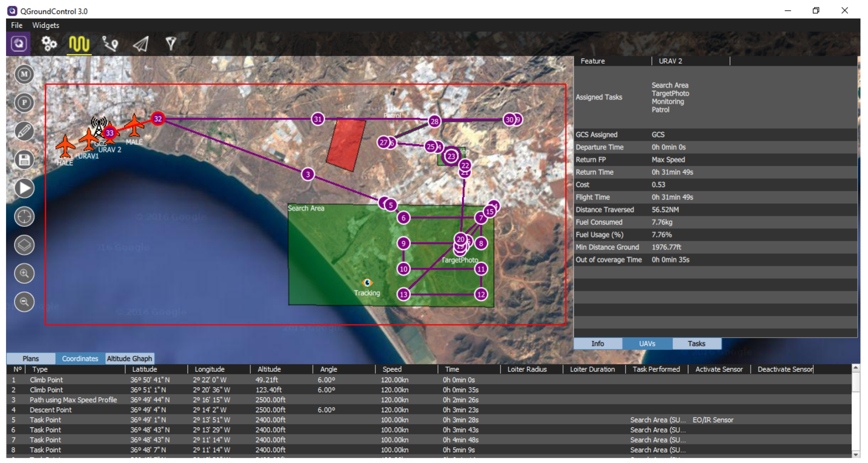
Task: Click the crosshair center map icon
Action: [24, 217]
